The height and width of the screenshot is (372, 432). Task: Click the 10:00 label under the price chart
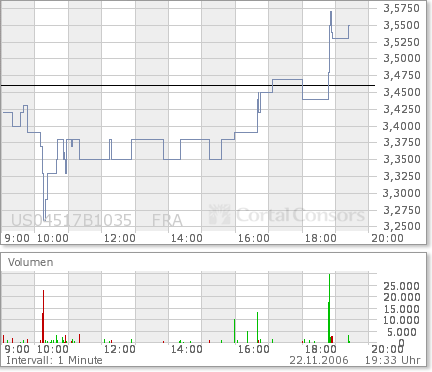53,238
